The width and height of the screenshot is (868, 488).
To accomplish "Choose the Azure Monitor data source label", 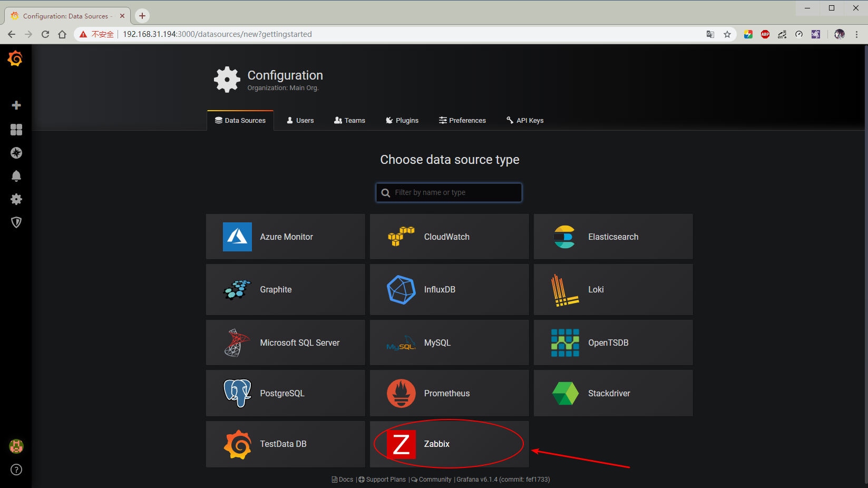I will 286,237.
